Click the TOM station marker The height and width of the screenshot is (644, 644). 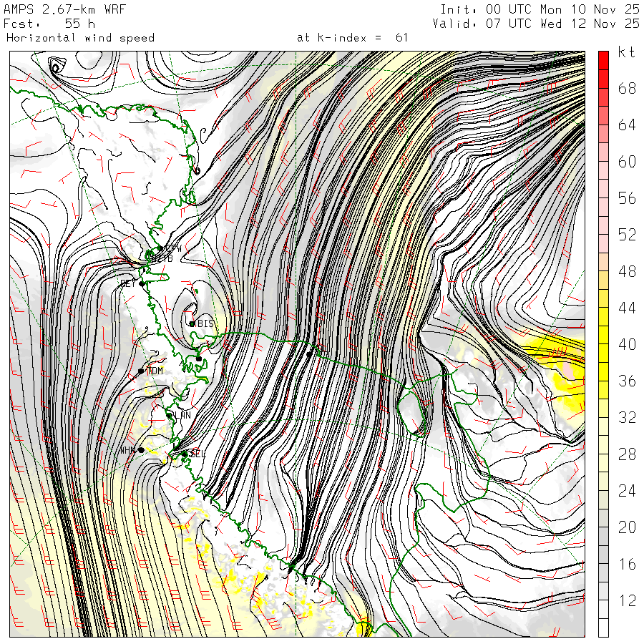pyautogui.click(x=142, y=371)
